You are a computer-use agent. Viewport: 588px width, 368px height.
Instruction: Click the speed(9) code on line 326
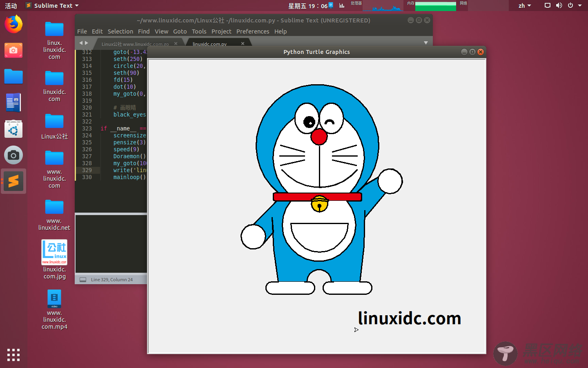tap(126, 149)
